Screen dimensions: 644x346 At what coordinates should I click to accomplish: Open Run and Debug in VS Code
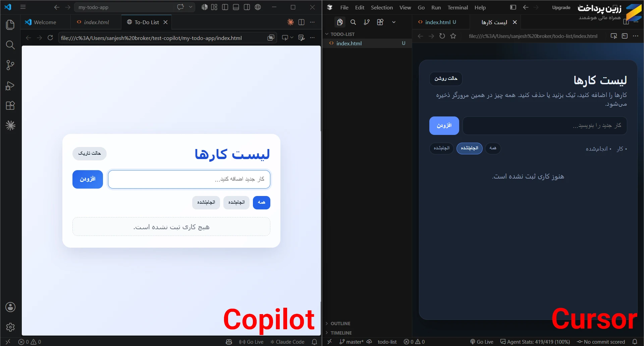point(10,86)
